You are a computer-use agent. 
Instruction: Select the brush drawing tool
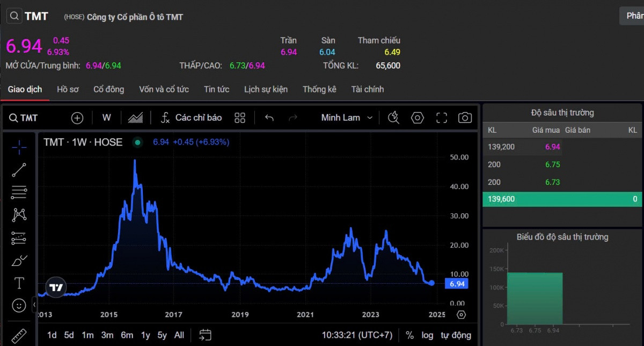click(x=19, y=261)
